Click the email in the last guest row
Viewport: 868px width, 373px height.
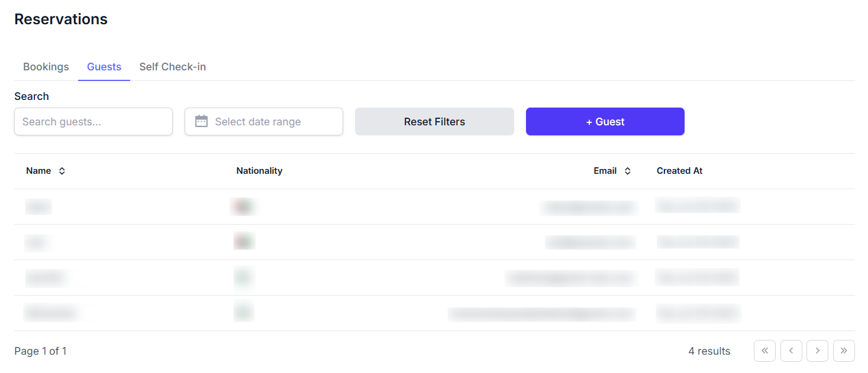click(541, 313)
